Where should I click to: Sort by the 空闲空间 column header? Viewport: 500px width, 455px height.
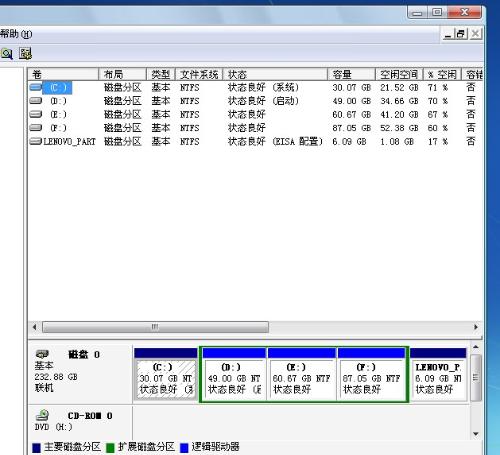[399, 74]
